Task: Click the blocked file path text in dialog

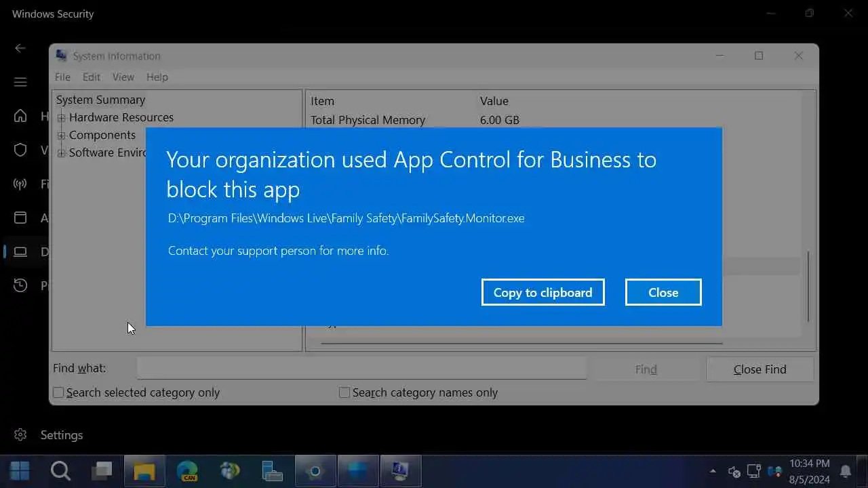Action: (x=347, y=218)
